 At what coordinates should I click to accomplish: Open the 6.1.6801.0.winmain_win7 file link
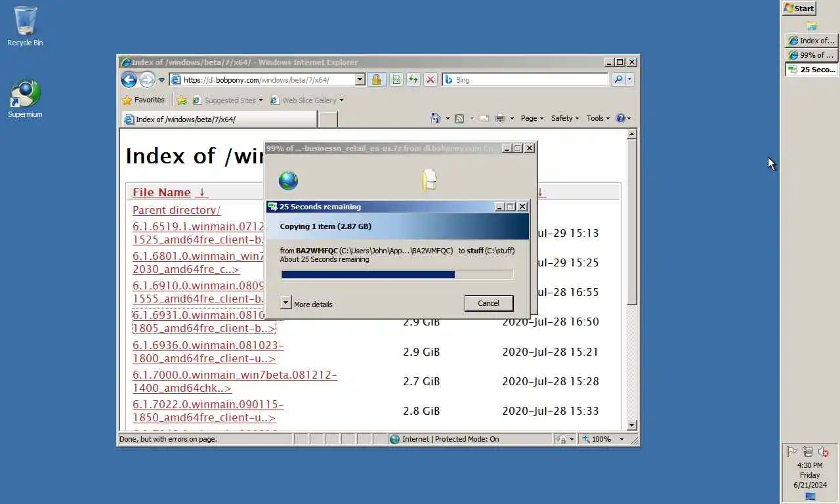pos(198,262)
